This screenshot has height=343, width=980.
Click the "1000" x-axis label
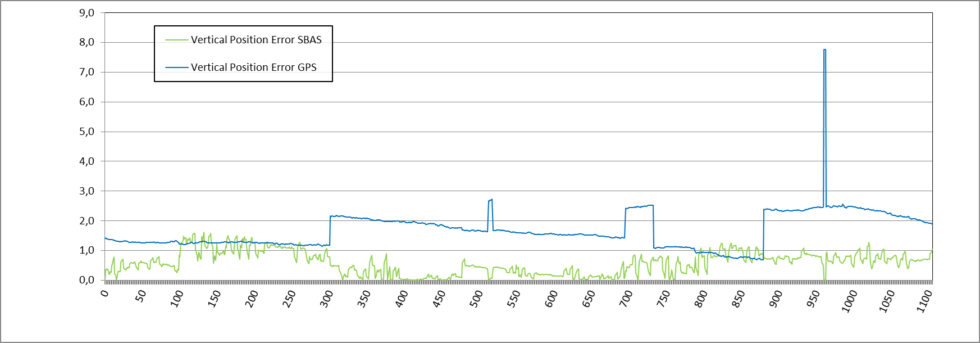(x=849, y=301)
